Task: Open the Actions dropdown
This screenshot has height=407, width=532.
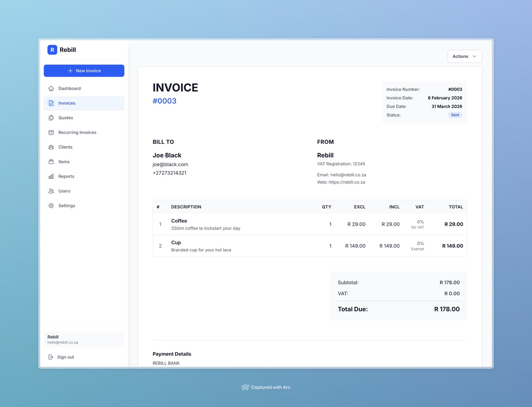Action: [464, 56]
